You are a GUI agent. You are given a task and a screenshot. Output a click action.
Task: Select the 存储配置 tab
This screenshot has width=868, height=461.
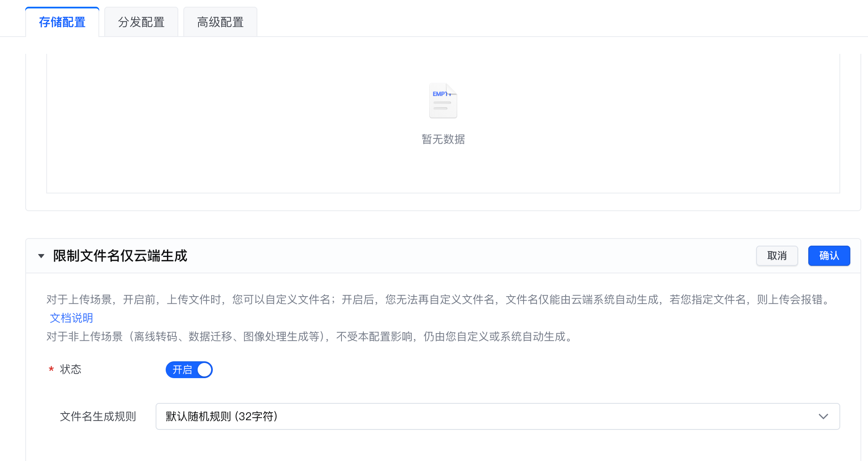[62, 22]
